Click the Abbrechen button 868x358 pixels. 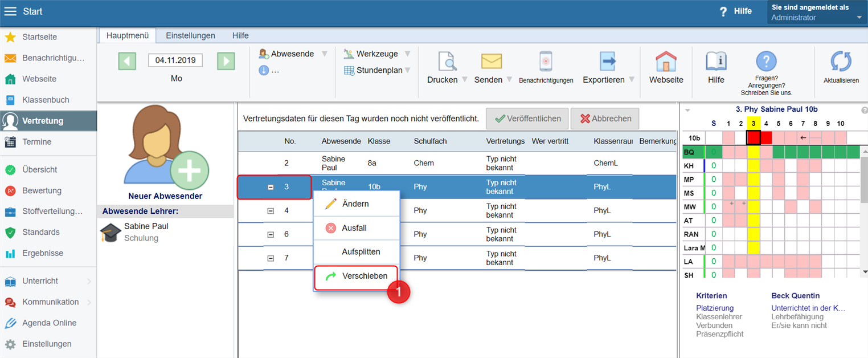pyautogui.click(x=605, y=119)
